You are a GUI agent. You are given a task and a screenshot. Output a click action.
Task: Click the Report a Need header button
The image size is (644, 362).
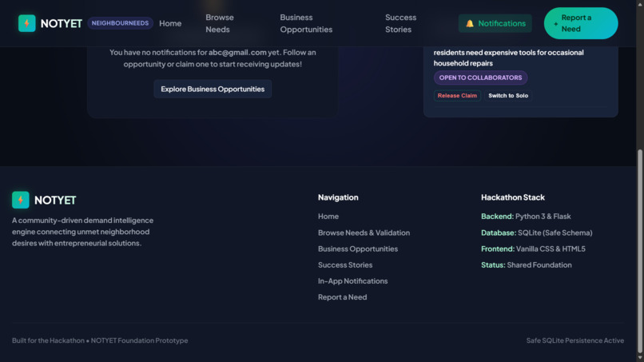pyautogui.click(x=581, y=23)
